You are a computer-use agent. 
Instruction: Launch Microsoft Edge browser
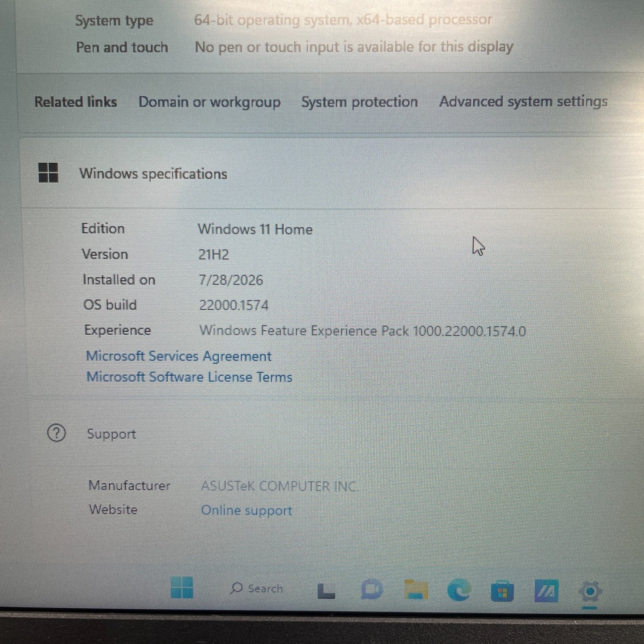(459, 590)
